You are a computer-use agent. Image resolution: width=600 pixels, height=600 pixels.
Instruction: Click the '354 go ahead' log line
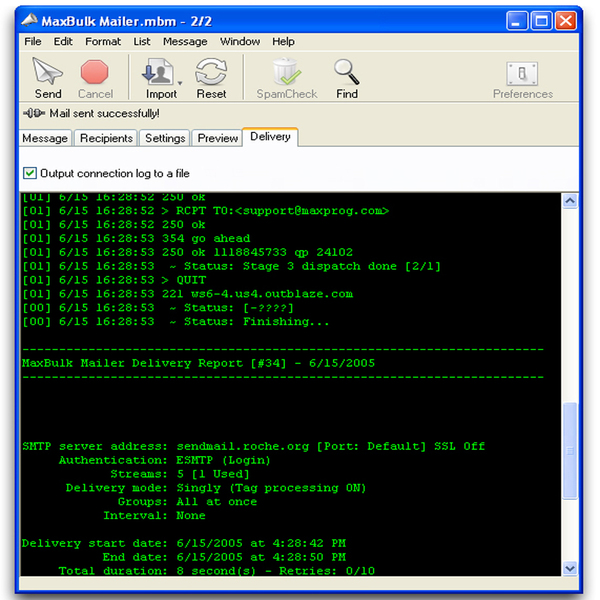tap(136, 238)
